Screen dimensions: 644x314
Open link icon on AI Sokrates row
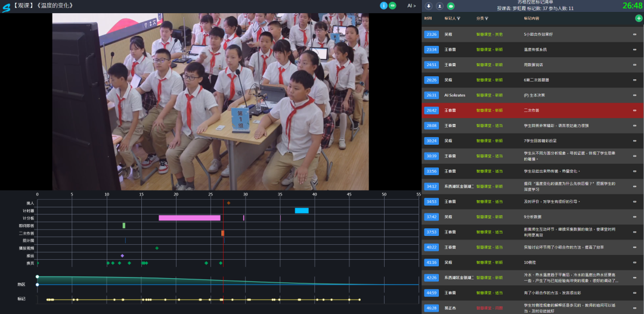pos(634,95)
